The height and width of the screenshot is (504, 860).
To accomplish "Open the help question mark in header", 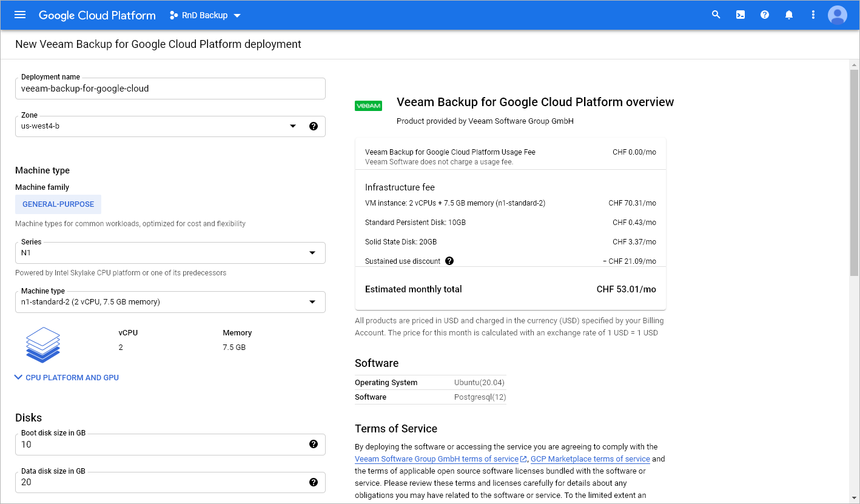I will 765,15.
